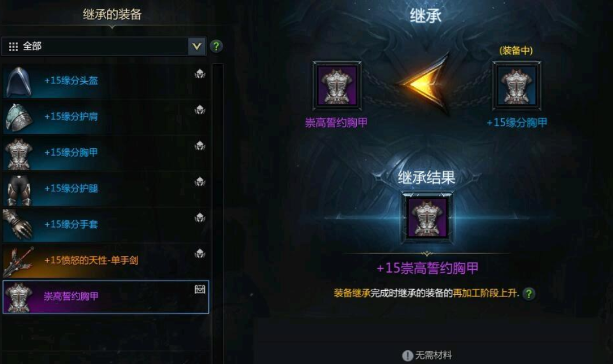
Task: Select the +15缘分头盔 helmet icon
Action: pos(19,81)
